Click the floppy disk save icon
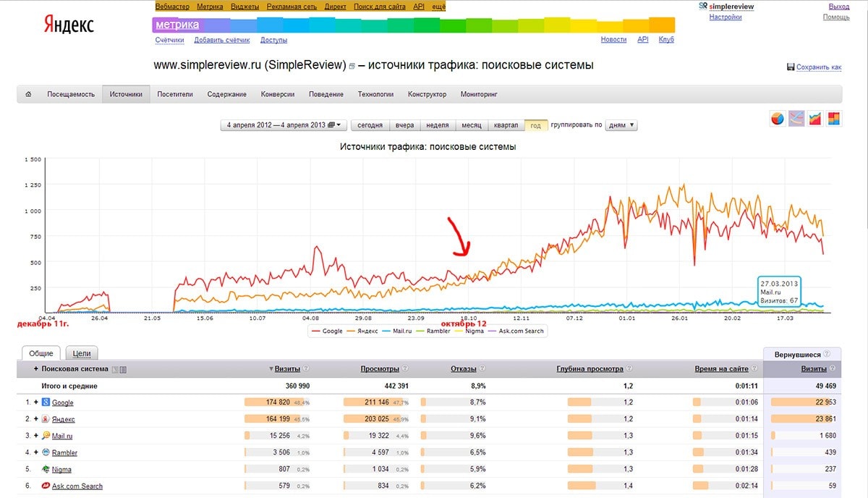868x498 pixels. coord(791,67)
